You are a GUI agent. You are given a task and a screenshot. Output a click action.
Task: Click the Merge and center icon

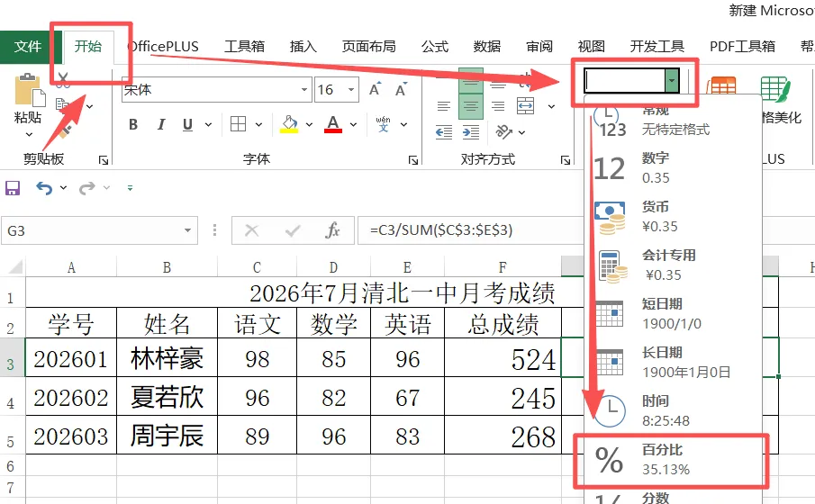pyautogui.click(x=526, y=106)
